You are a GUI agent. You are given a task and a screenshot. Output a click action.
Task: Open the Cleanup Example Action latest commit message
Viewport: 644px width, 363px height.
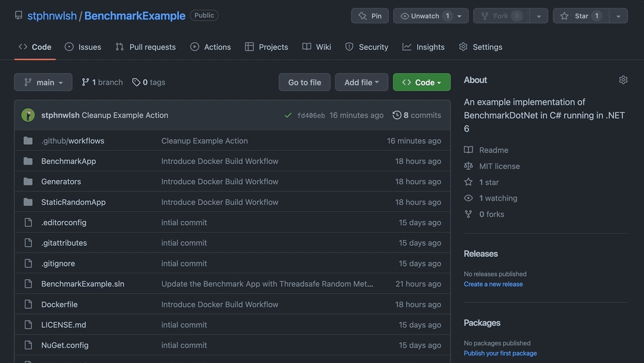pyautogui.click(x=125, y=115)
